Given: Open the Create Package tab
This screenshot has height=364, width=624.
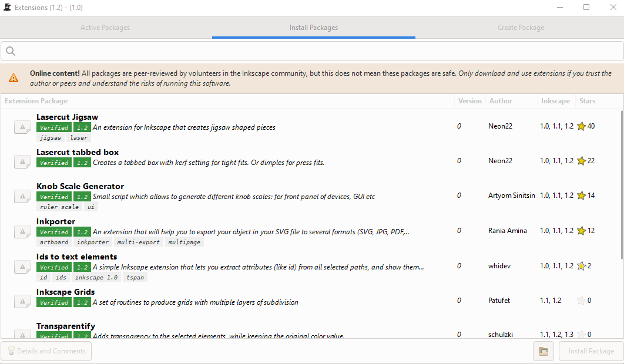Looking at the screenshot, I should pyautogui.click(x=521, y=28).
